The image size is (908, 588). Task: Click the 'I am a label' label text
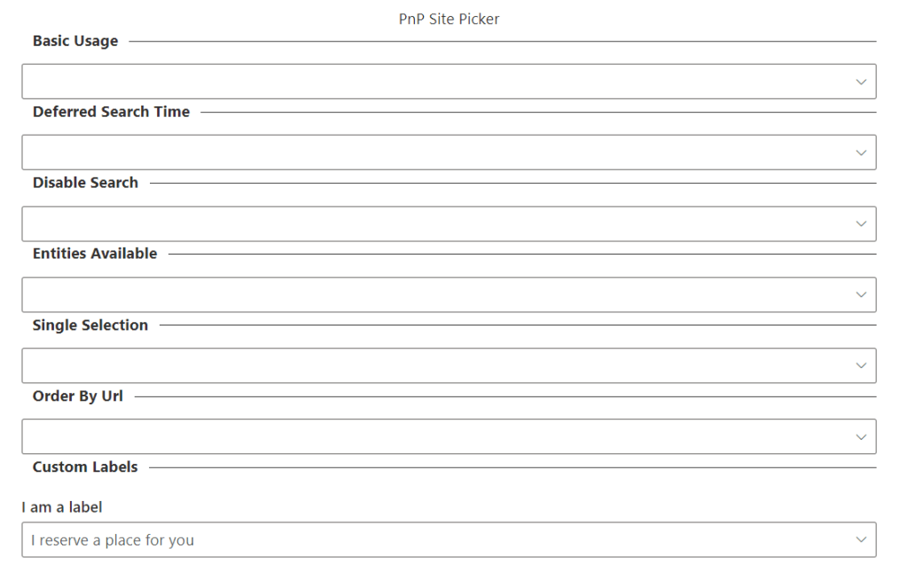click(62, 507)
